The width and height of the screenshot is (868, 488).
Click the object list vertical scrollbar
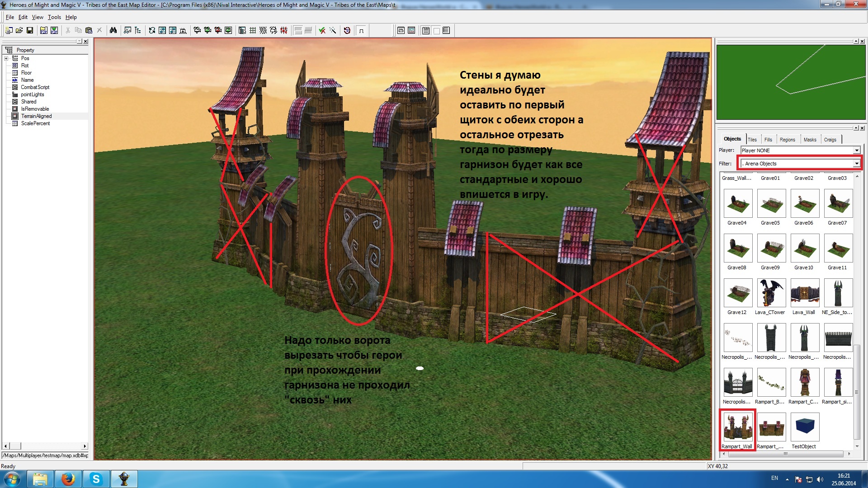coord(857,391)
